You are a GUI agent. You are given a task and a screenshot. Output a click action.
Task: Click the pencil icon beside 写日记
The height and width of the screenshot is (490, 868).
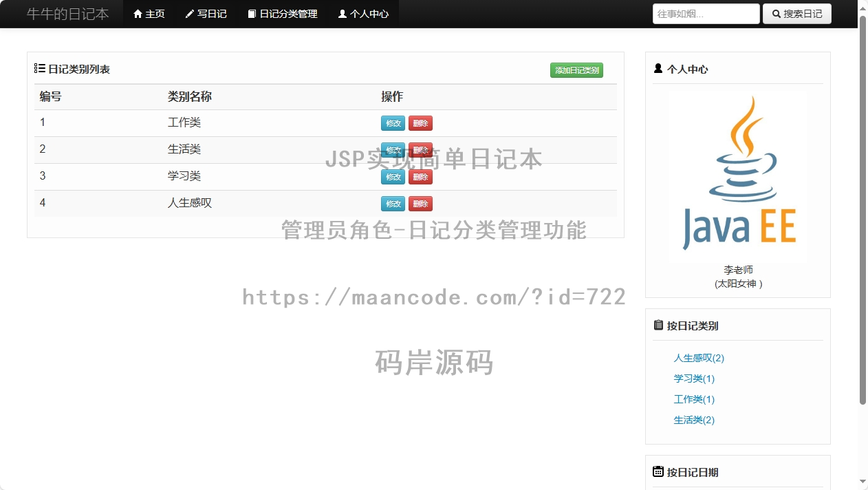(x=190, y=14)
